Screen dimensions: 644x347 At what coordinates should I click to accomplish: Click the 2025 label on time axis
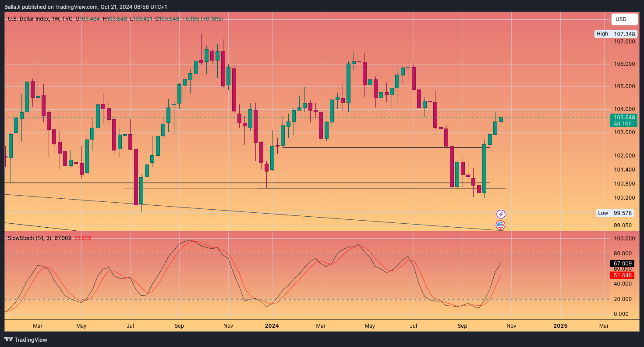click(560, 326)
